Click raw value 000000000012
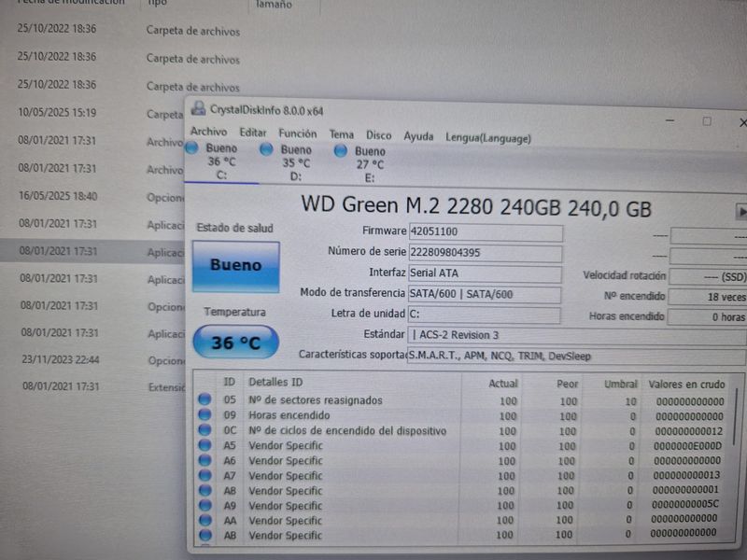 coord(688,431)
